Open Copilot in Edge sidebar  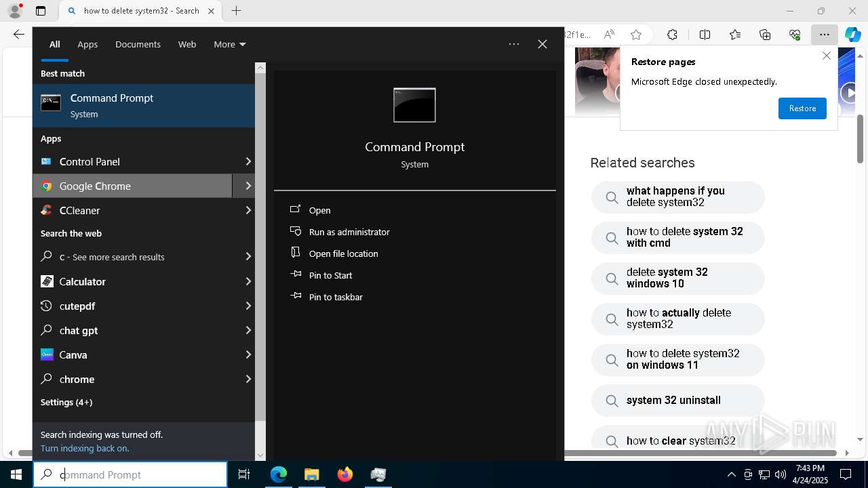click(x=852, y=35)
